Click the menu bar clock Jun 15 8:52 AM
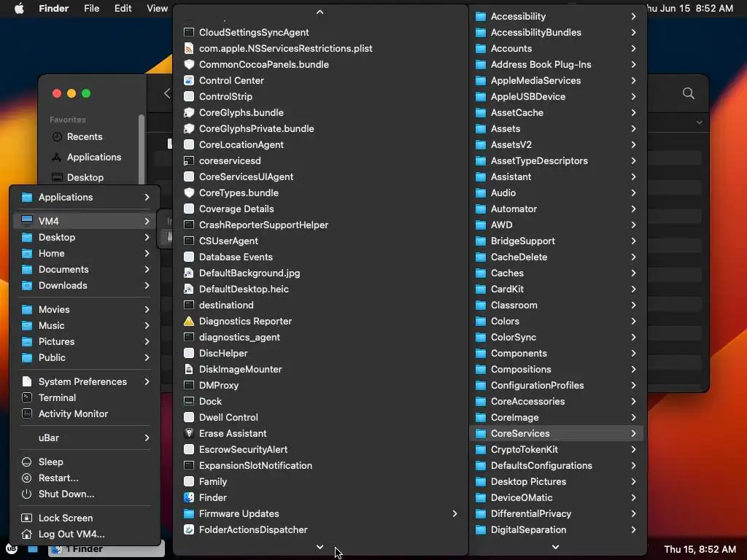The width and height of the screenshot is (747, 560). 691,8
